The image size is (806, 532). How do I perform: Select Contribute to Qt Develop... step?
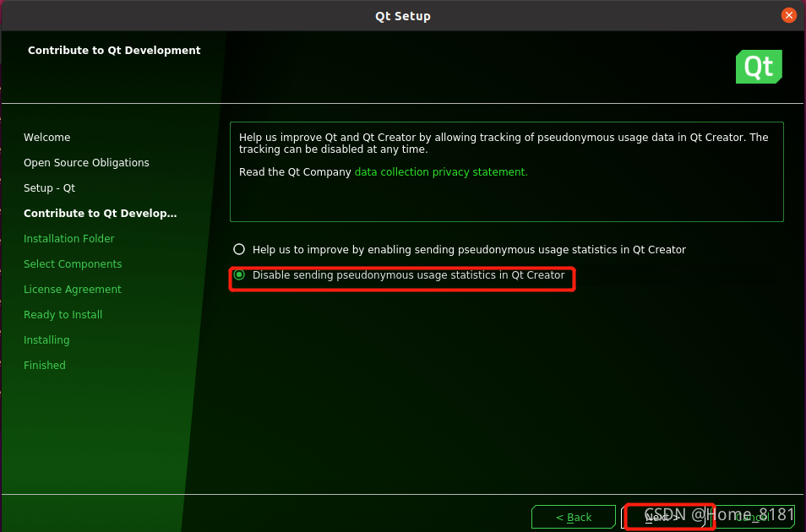101,214
